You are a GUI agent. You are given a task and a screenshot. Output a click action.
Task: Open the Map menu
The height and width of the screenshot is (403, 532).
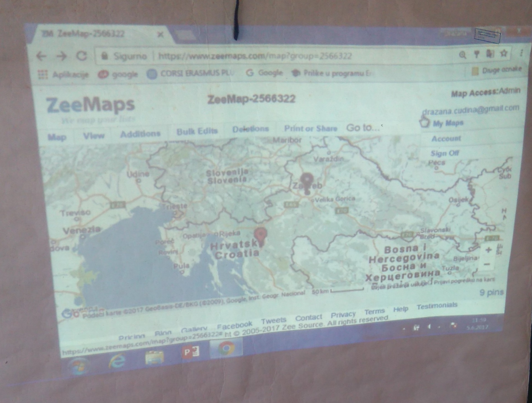coord(57,137)
